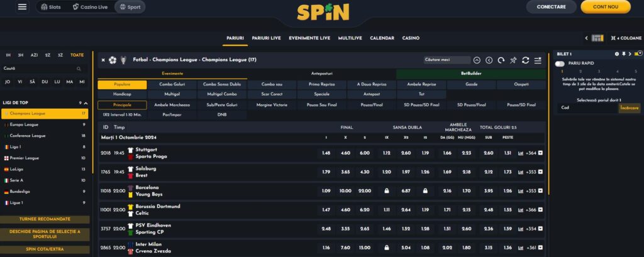Click the Cod bet code input field
644x257 pixels.
click(588, 108)
